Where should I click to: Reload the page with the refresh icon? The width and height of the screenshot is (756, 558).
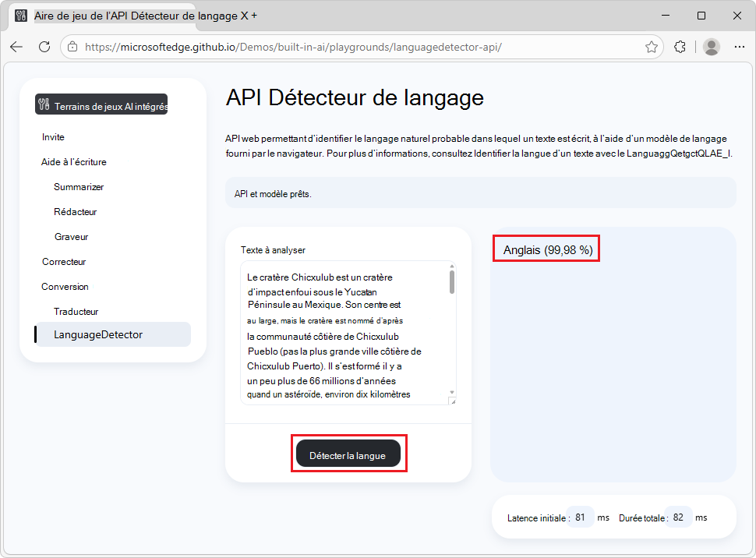point(44,47)
